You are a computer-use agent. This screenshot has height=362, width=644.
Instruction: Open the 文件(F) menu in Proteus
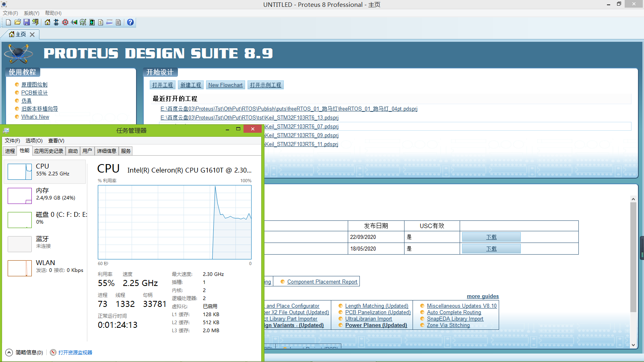coord(10,13)
